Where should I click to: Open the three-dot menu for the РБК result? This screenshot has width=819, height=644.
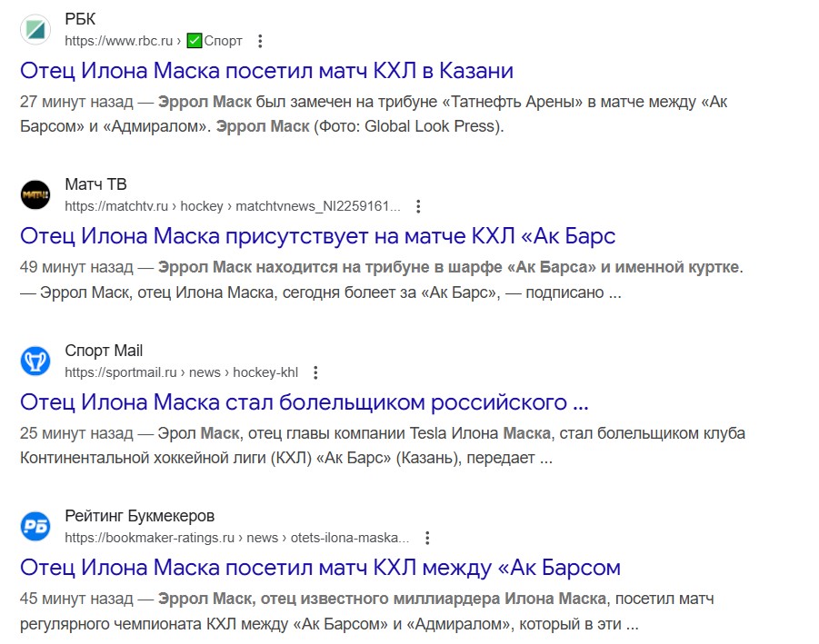tap(261, 41)
